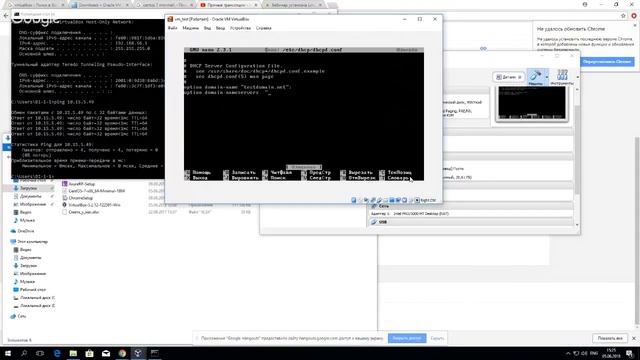Click scroll-down arrow in Manager details pane
This screenshot has height=360, width=640.
click(x=577, y=225)
